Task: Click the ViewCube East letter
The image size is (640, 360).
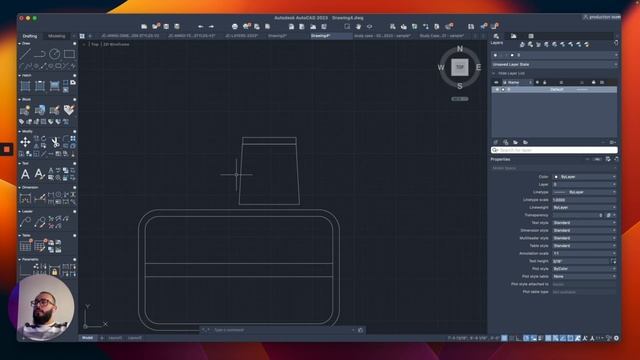Action: (478, 67)
